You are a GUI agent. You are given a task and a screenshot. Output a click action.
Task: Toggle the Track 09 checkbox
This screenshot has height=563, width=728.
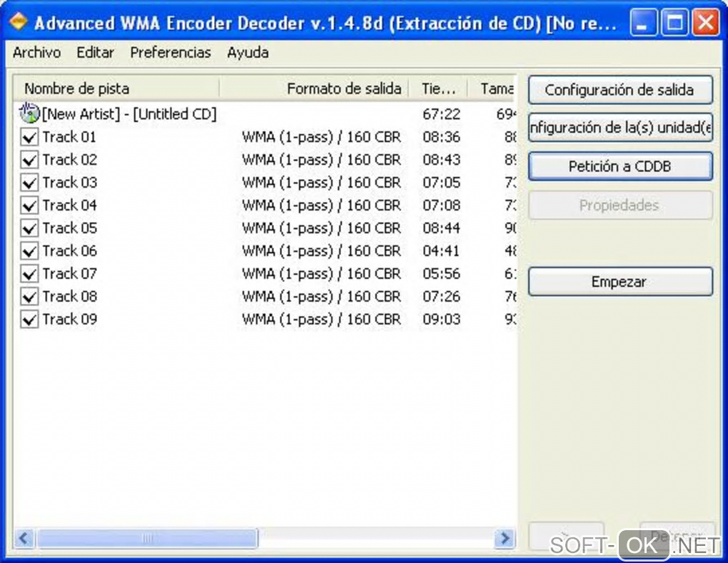click(x=29, y=320)
